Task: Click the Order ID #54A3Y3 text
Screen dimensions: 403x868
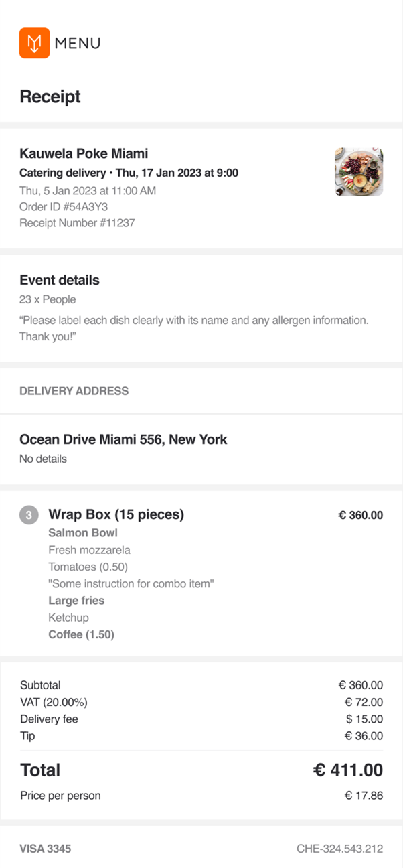Action: click(x=64, y=207)
